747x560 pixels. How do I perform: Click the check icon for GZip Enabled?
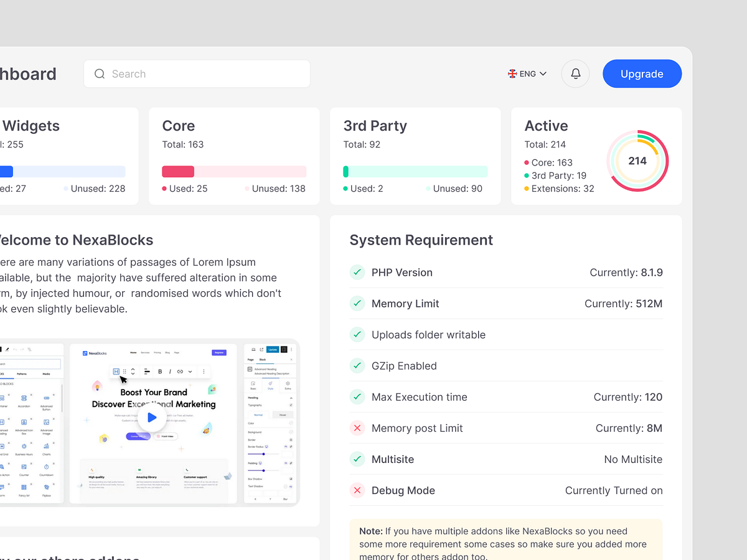(357, 366)
